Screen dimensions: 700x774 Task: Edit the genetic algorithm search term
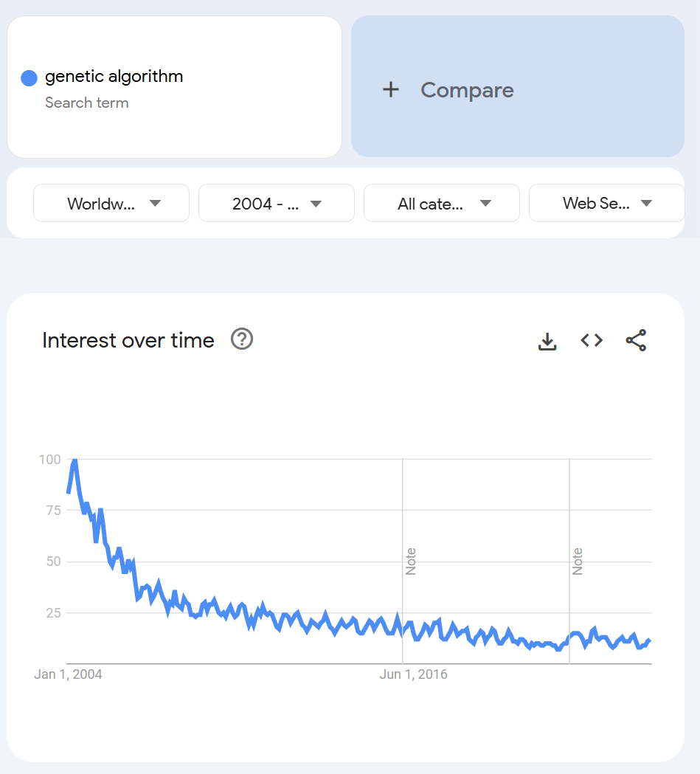pos(114,77)
